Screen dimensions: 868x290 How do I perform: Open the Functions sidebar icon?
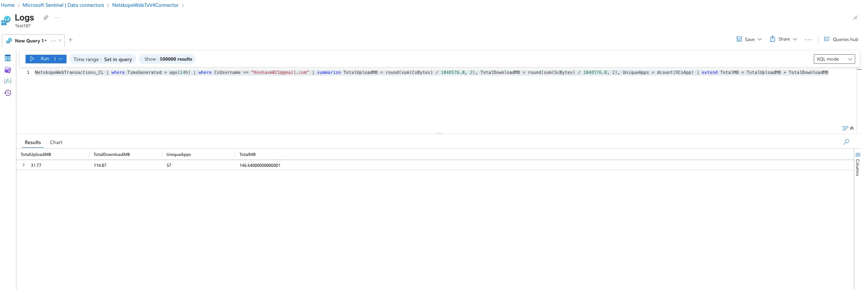[x=8, y=81]
